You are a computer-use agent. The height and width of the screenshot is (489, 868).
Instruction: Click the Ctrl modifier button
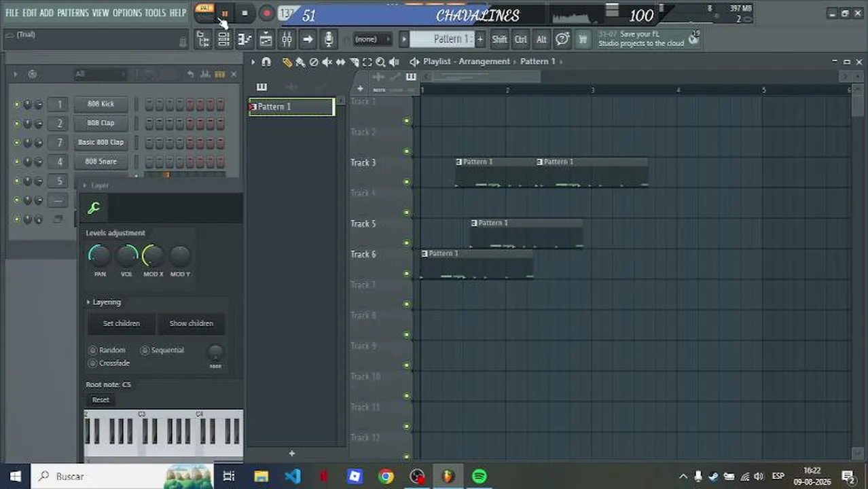pyautogui.click(x=521, y=39)
